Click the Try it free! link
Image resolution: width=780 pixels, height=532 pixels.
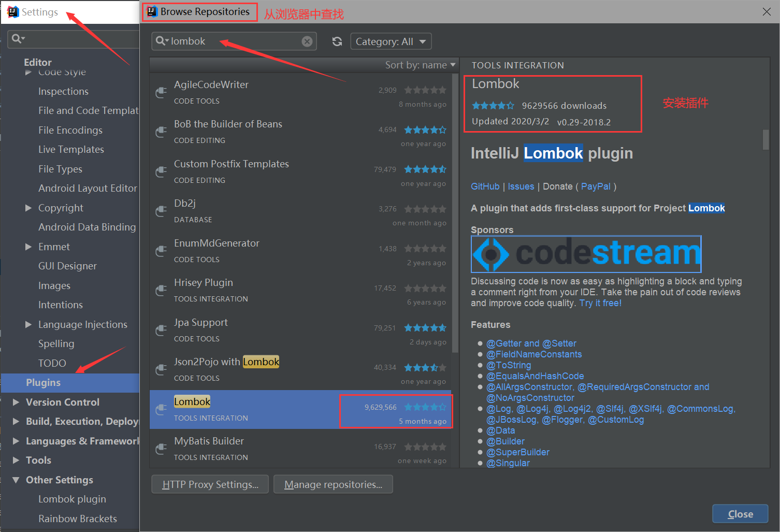click(x=600, y=303)
